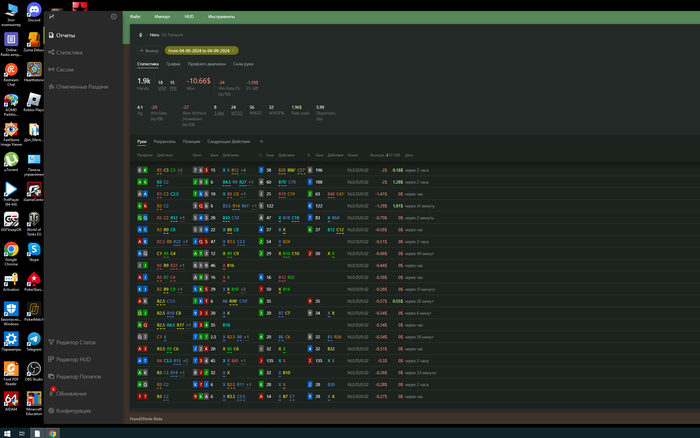
Task: Open the Файл menu
Action: [135, 17]
